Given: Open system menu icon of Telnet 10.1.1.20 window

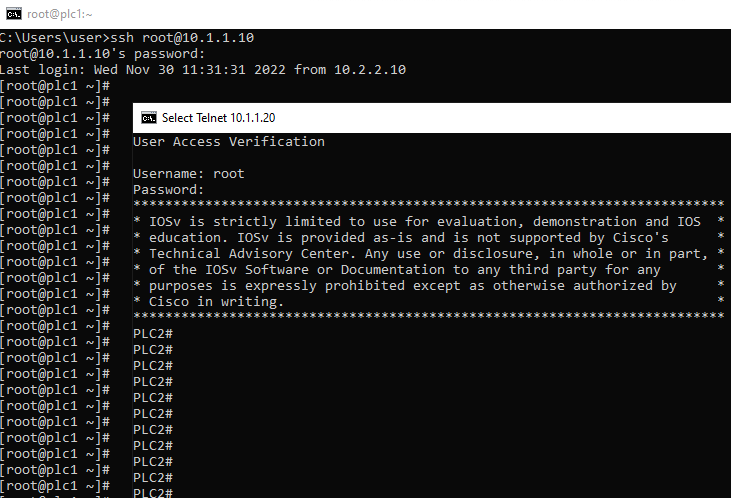Looking at the screenshot, I should (x=149, y=118).
